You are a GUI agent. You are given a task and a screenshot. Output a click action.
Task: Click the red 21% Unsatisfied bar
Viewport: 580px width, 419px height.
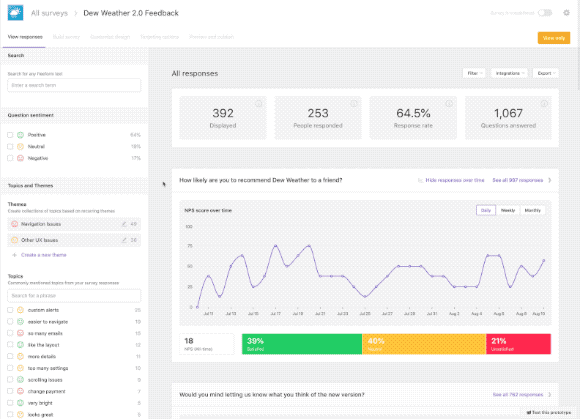tap(518, 344)
